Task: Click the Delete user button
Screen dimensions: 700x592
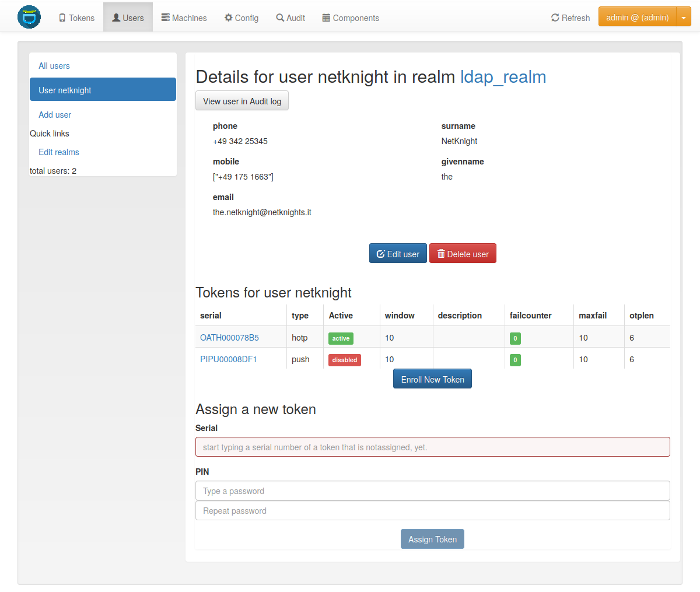Action: coord(463,254)
